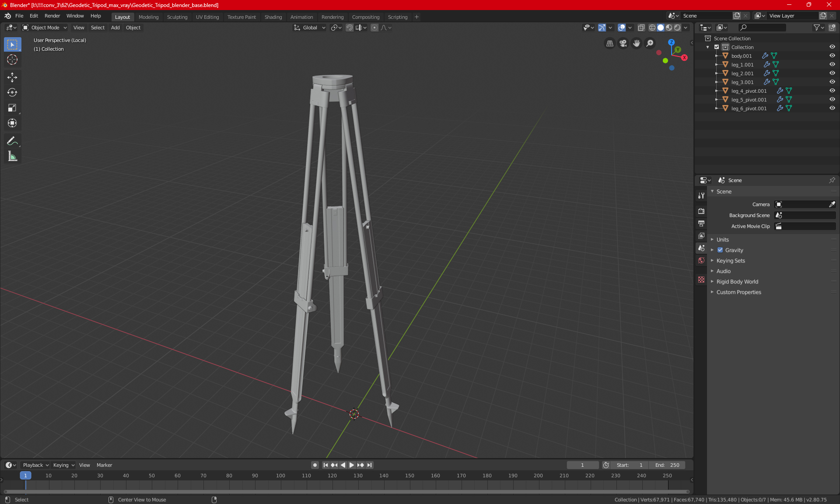This screenshot has height=504, width=840.
Task: Select the Annotate tool
Action: (12, 141)
